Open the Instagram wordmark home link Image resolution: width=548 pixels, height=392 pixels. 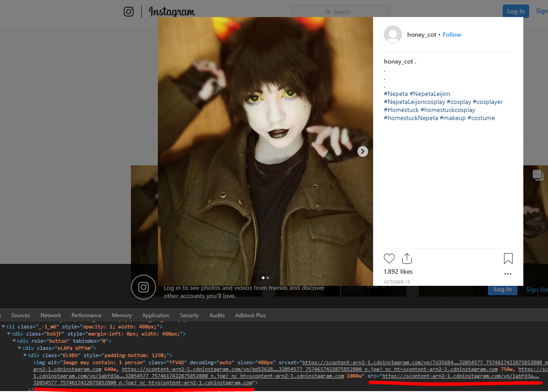[x=172, y=12]
